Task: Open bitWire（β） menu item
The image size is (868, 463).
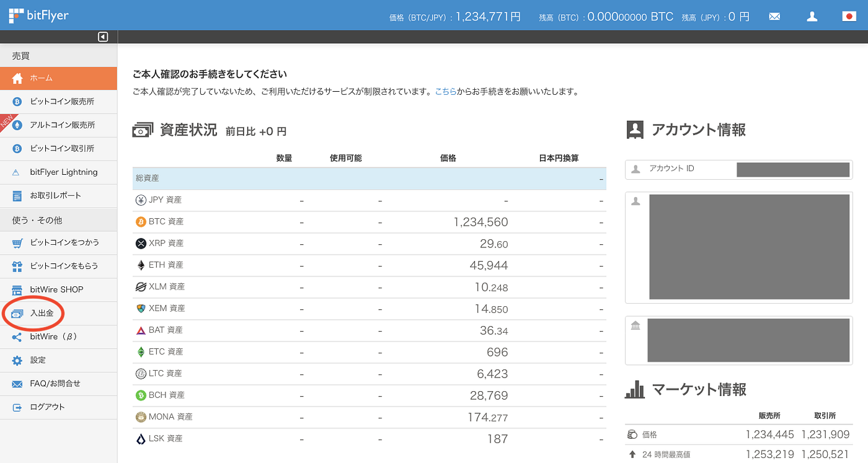Action: tap(58, 337)
